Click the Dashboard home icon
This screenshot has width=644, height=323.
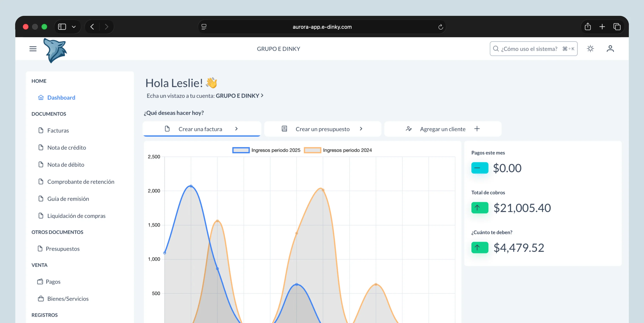41,97
